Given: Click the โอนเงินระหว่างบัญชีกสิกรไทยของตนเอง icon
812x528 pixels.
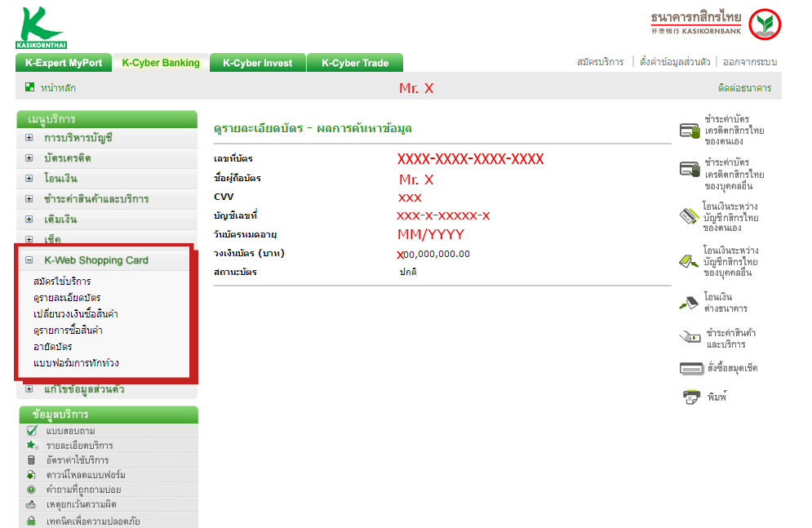Looking at the screenshot, I should click(690, 216).
